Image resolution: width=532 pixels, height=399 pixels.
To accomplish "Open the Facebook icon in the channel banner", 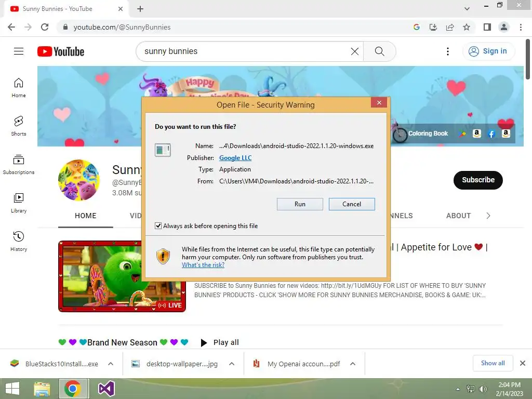I will pos(491,134).
